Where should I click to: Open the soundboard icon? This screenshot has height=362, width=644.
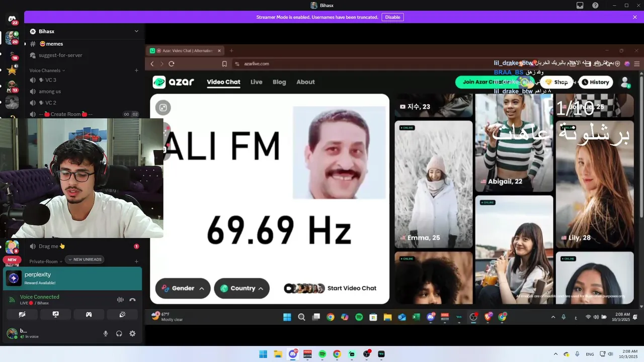(122, 314)
